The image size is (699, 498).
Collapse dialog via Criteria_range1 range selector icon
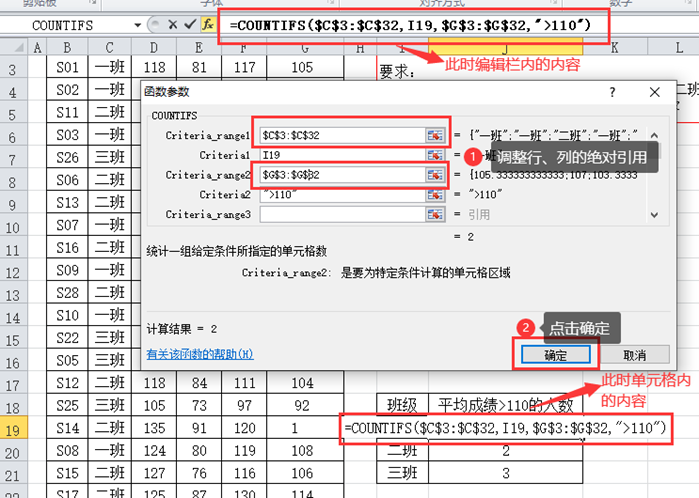click(x=435, y=135)
